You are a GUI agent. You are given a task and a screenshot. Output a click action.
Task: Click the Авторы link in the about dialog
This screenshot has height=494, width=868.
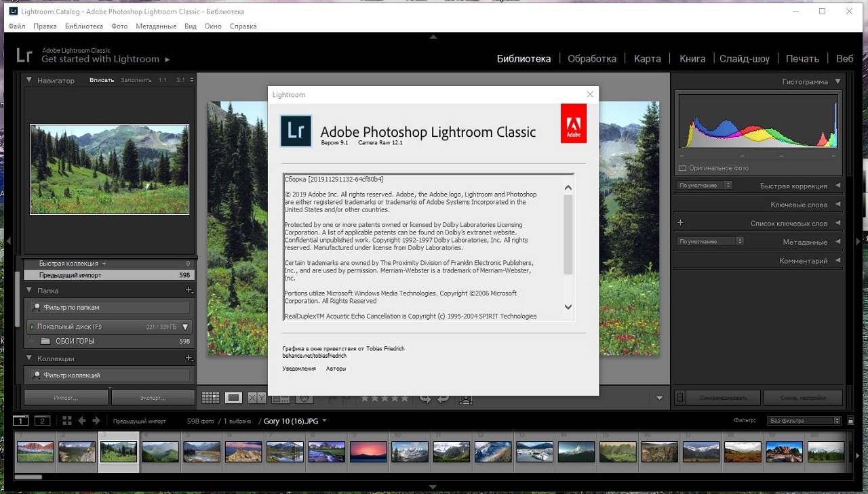[x=336, y=369]
